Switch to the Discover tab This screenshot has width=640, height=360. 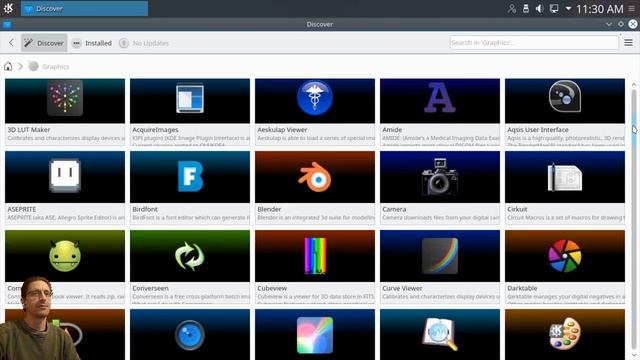click(x=44, y=43)
